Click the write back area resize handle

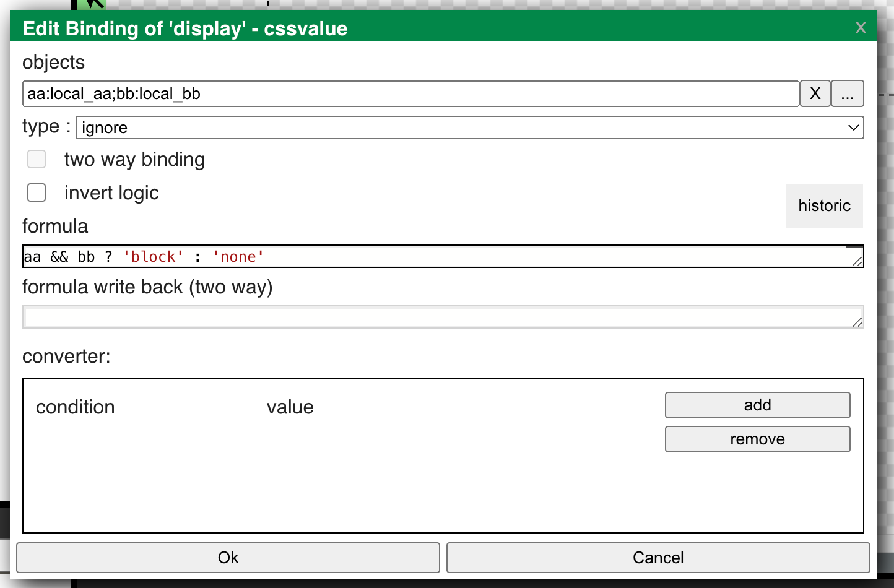pyautogui.click(x=857, y=322)
